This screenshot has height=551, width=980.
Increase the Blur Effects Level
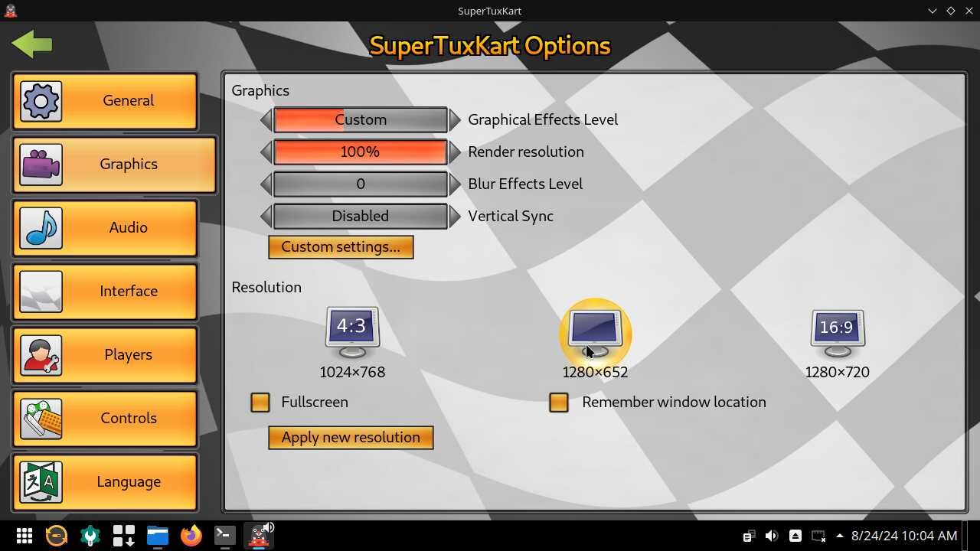point(455,184)
